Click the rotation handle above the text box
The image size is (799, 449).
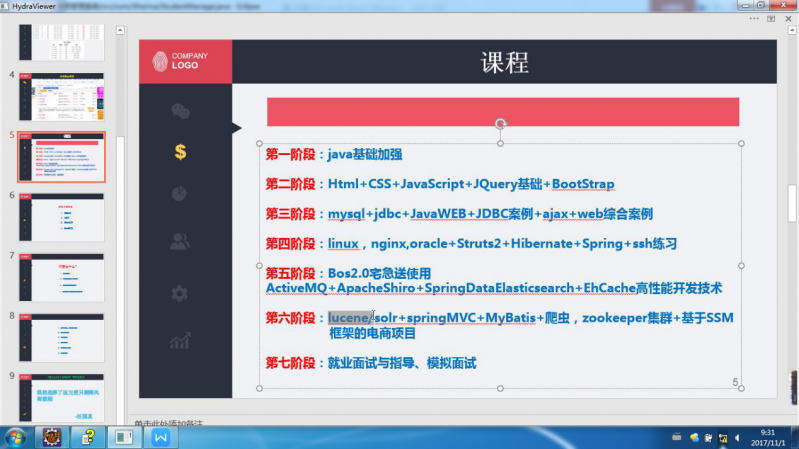501,123
